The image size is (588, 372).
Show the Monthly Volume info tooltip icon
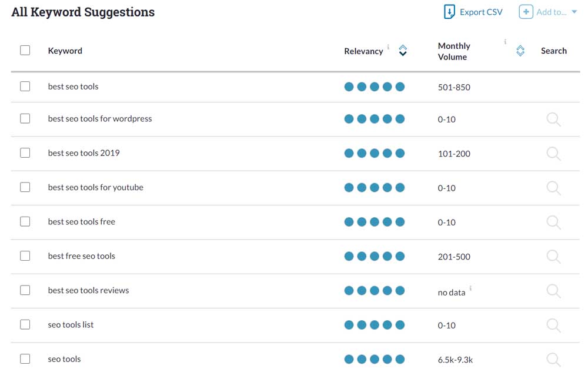click(x=505, y=42)
